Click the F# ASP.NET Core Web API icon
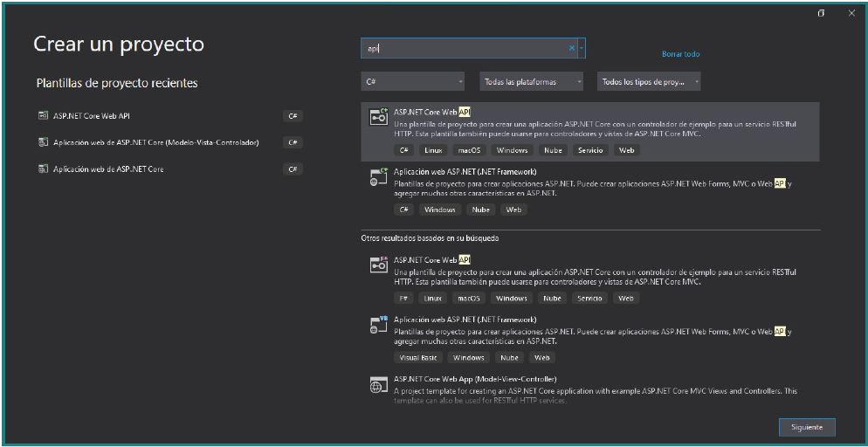 coord(379,265)
